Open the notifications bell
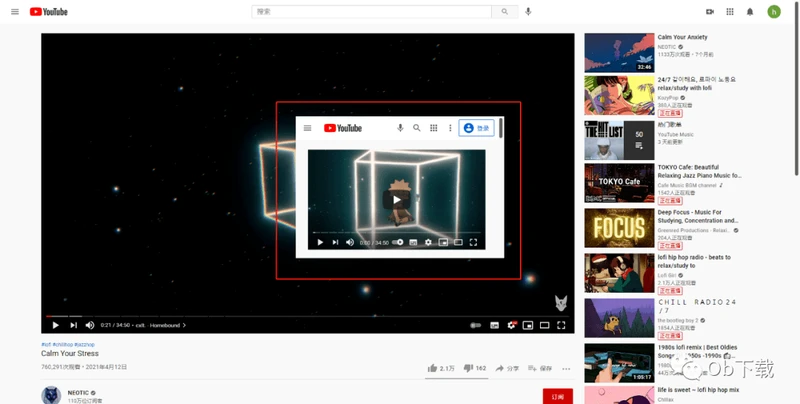Image resolution: width=800 pixels, height=404 pixels. coord(749,12)
